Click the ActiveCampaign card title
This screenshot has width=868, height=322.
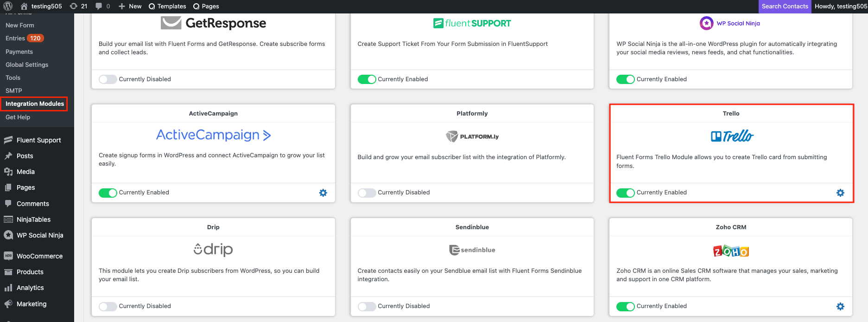coord(213,113)
